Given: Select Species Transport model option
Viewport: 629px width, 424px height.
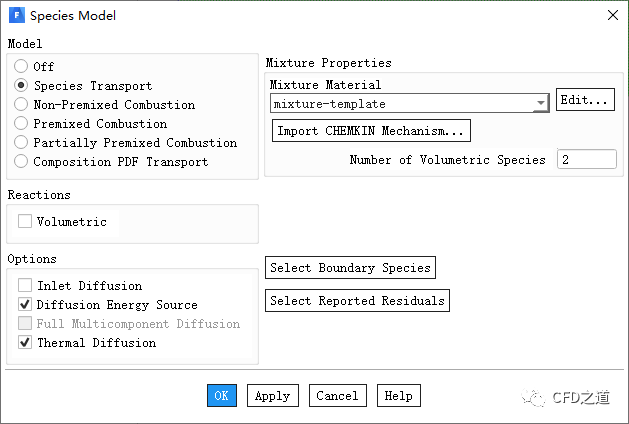Looking at the screenshot, I should [21, 86].
